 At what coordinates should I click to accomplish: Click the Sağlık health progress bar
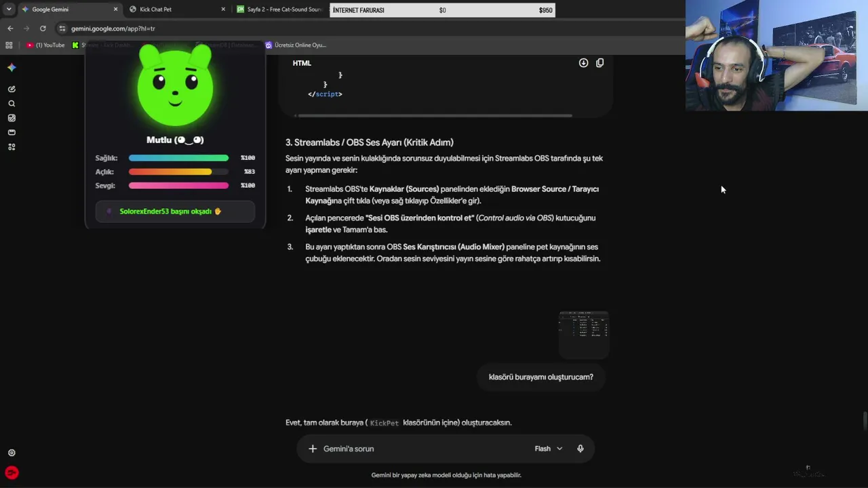pos(178,158)
